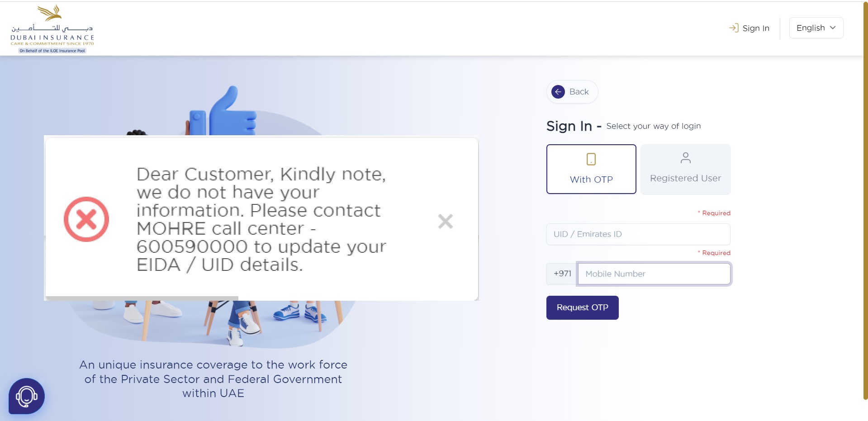Open the Sign In link in header

point(755,28)
